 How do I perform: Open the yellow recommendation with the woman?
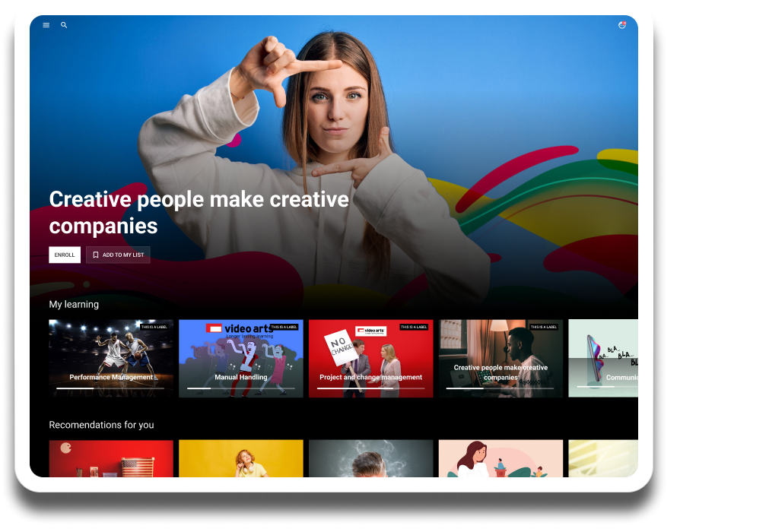(x=240, y=458)
